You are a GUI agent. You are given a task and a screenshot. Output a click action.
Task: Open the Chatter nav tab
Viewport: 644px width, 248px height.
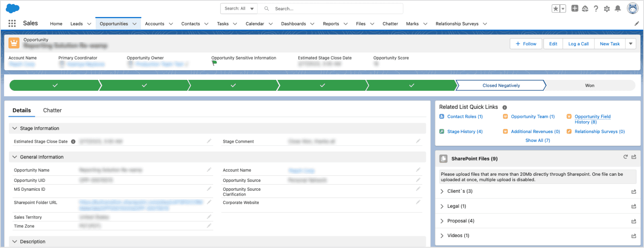pos(390,24)
